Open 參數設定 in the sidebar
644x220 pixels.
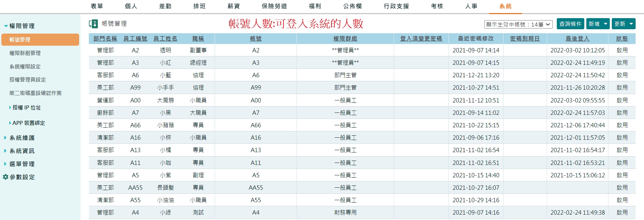click(22, 177)
